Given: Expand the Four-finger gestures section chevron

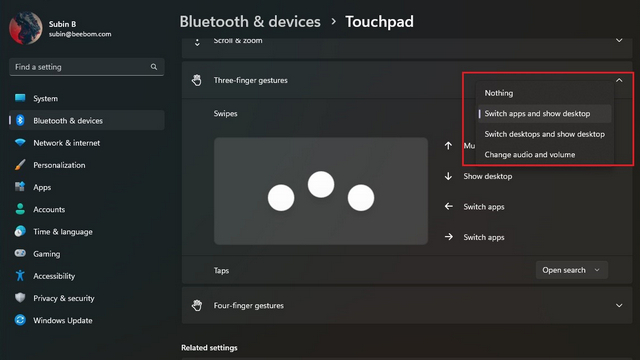Looking at the screenshot, I should point(619,305).
